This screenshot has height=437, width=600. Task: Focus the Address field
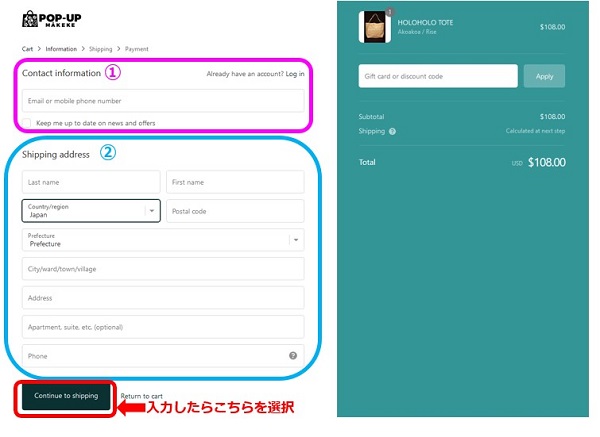163,298
